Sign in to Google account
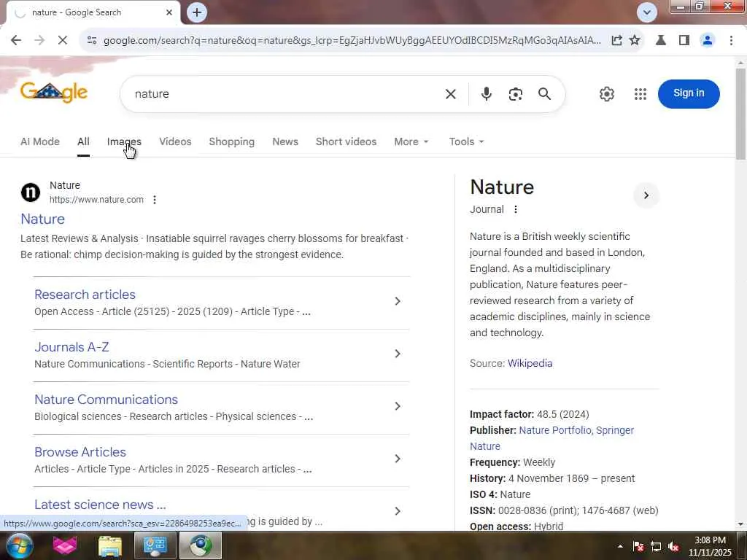Image resolution: width=747 pixels, height=560 pixels. click(x=689, y=93)
